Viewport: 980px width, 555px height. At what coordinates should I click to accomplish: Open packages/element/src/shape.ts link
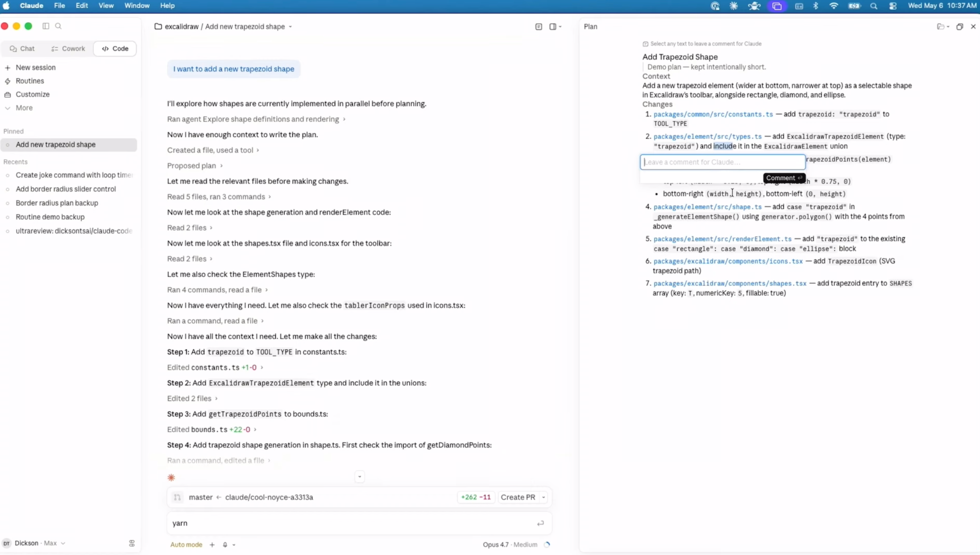707,207
